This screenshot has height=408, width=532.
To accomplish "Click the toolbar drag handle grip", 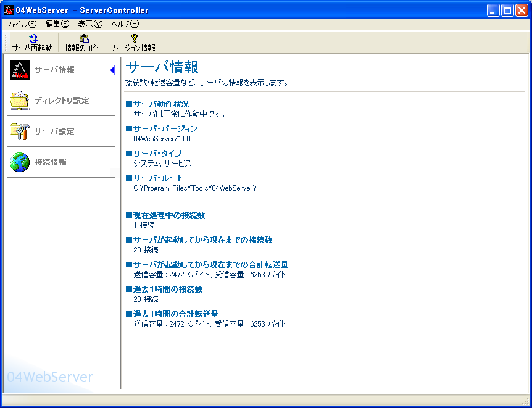I will pos(6,43).
